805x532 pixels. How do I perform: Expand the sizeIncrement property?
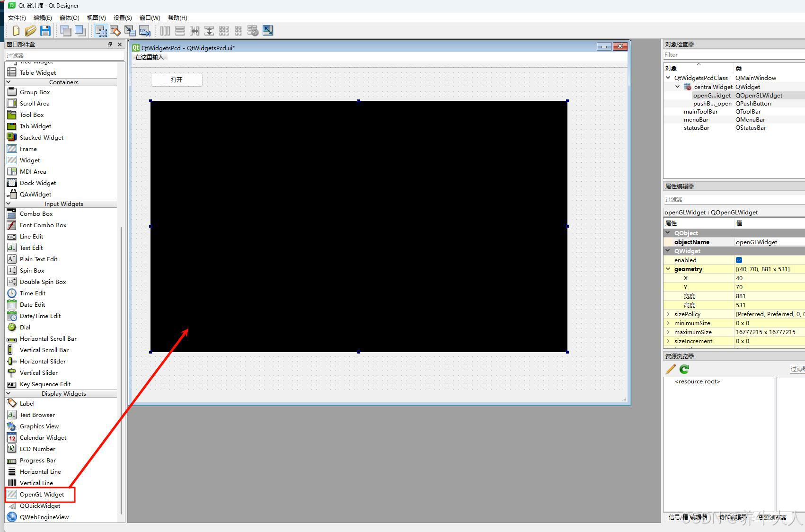click(668, 341)
